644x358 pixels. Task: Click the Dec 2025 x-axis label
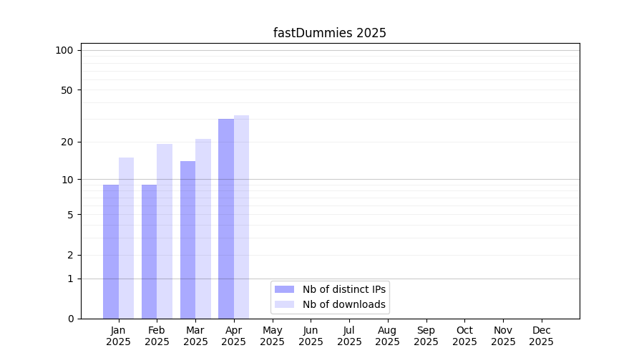tap(541, 336)
